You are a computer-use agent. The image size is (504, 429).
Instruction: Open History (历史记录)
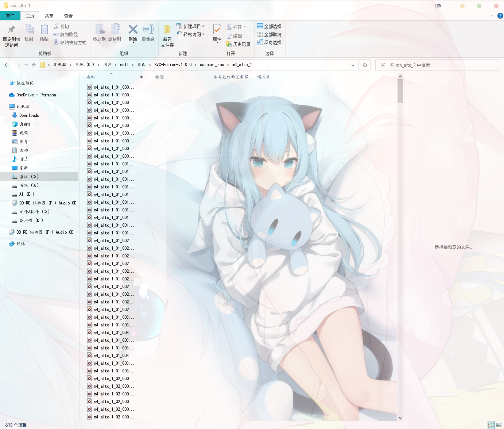tap(239, 44)
